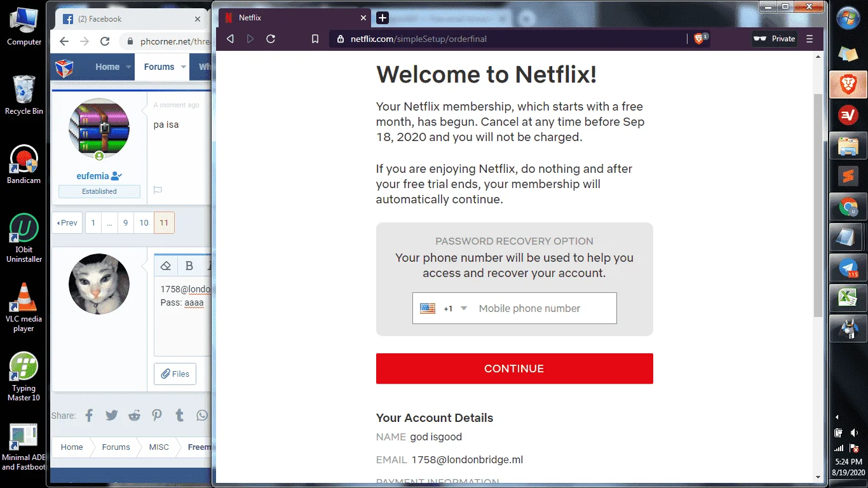The width and height of the screenshot is (868, 488).
Task: Go to page 1 of the thread
Action: 93,223
